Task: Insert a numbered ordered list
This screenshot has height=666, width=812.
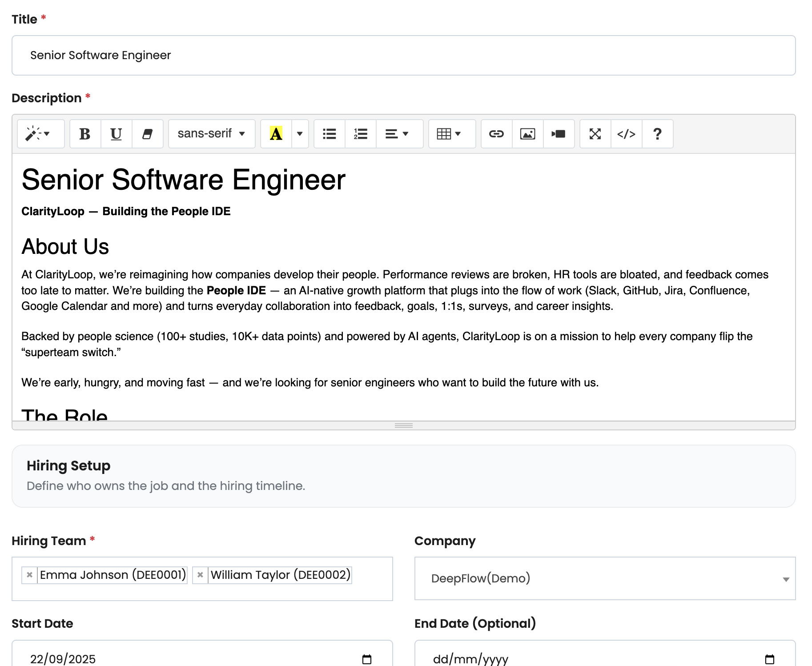Action: click(361, 134)
